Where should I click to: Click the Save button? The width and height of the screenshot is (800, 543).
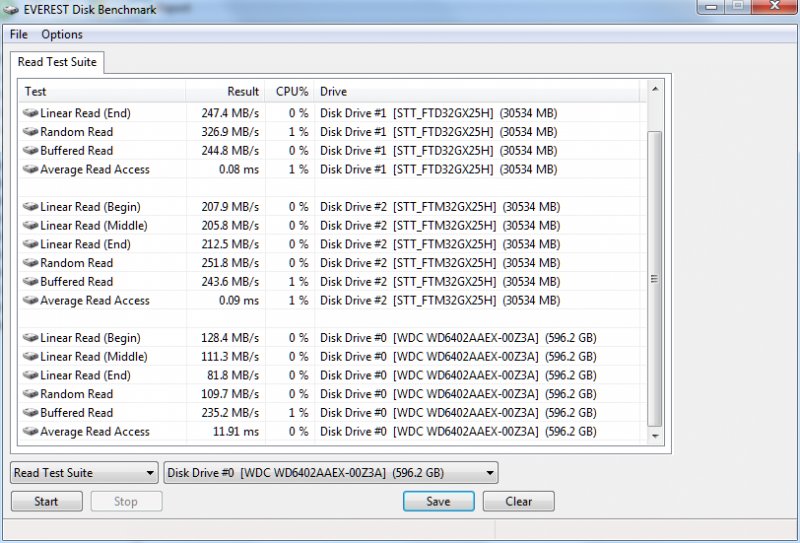coord(439,501)
